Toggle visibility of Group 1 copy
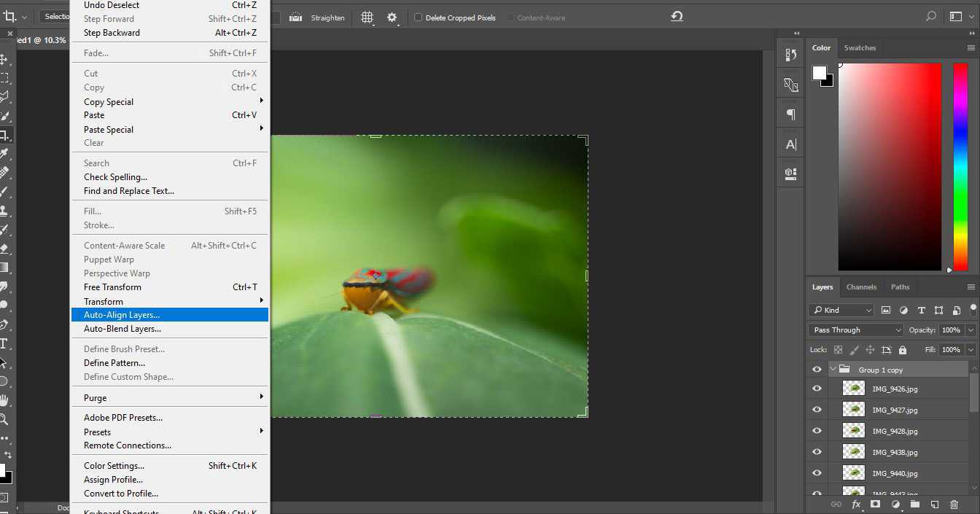980x514 pixels. 817,370
